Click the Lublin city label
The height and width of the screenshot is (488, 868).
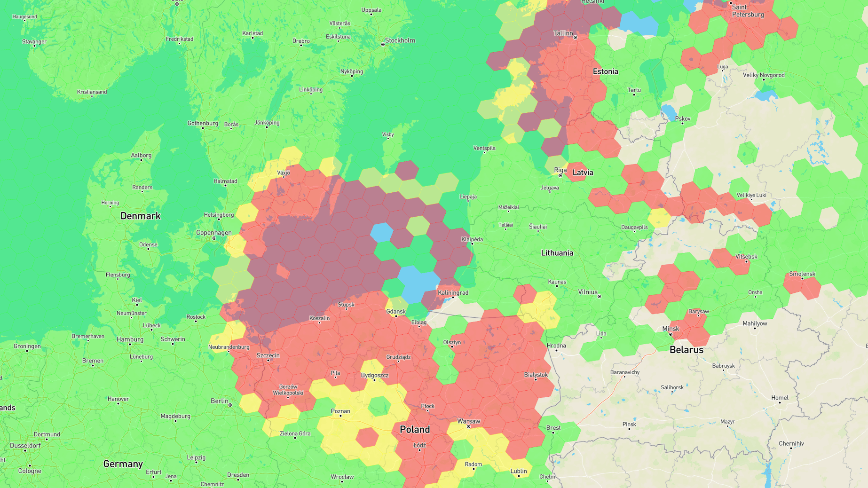coord(519,471)
